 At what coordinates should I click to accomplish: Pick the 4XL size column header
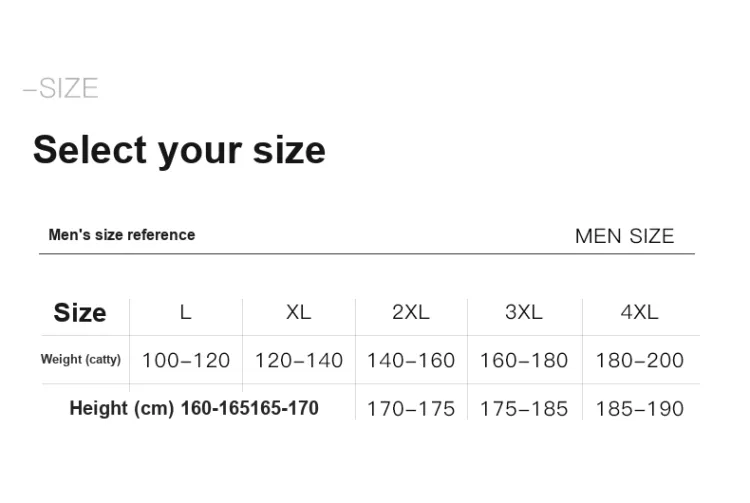coord(639,312)
